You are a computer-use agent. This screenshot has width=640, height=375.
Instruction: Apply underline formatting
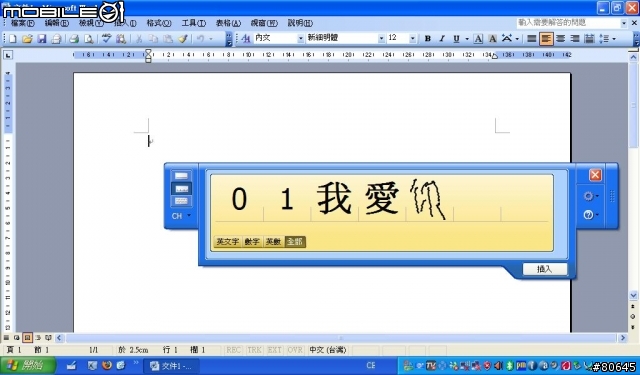pos(456,39)
